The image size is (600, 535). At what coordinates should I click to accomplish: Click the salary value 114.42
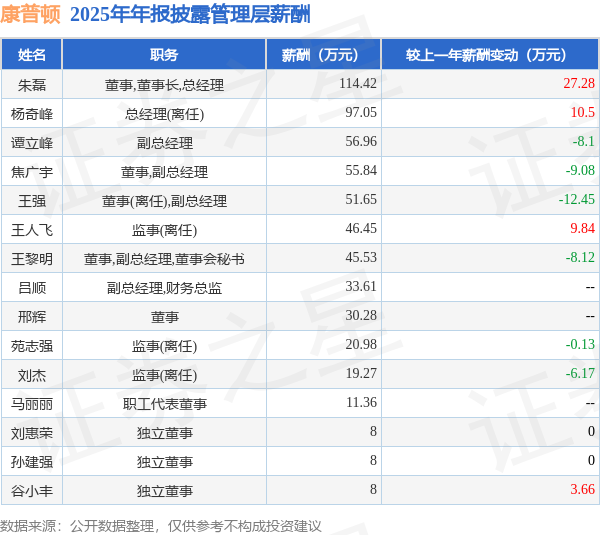(358, 83)
